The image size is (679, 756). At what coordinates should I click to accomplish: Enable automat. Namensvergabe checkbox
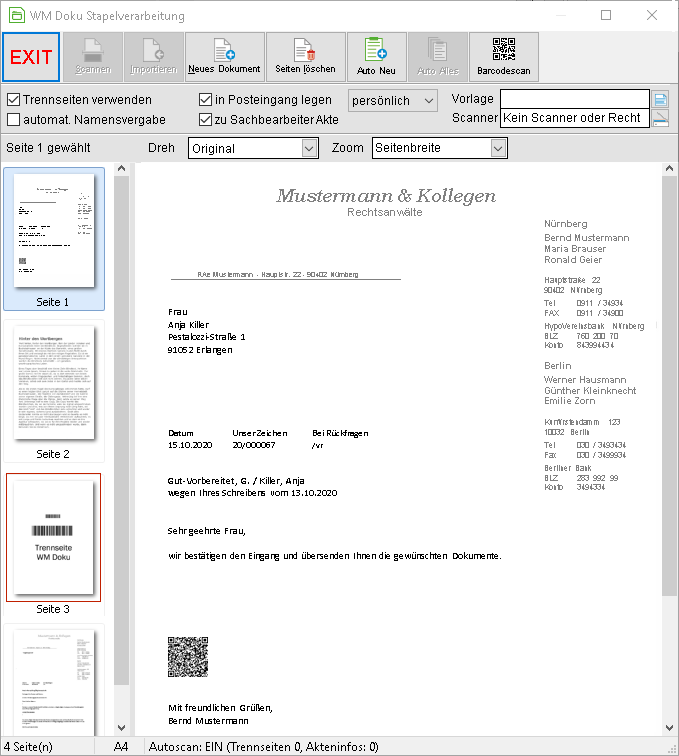coord(14,120)
